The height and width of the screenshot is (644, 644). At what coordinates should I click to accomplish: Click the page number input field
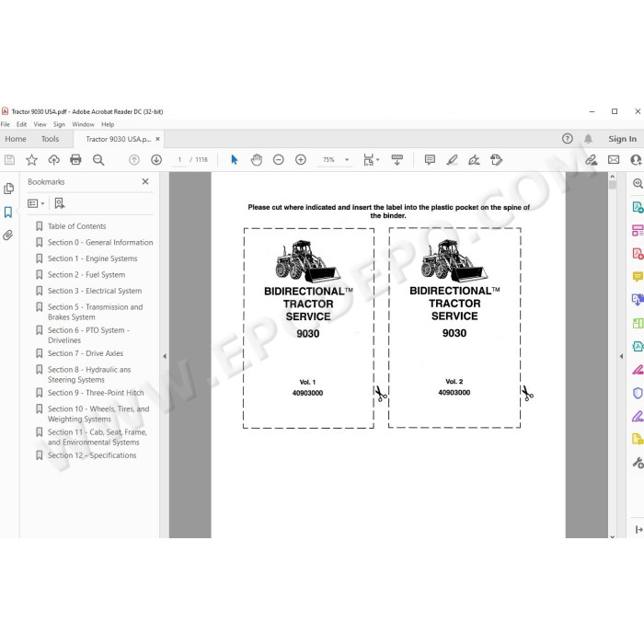[x=179, y=159]
